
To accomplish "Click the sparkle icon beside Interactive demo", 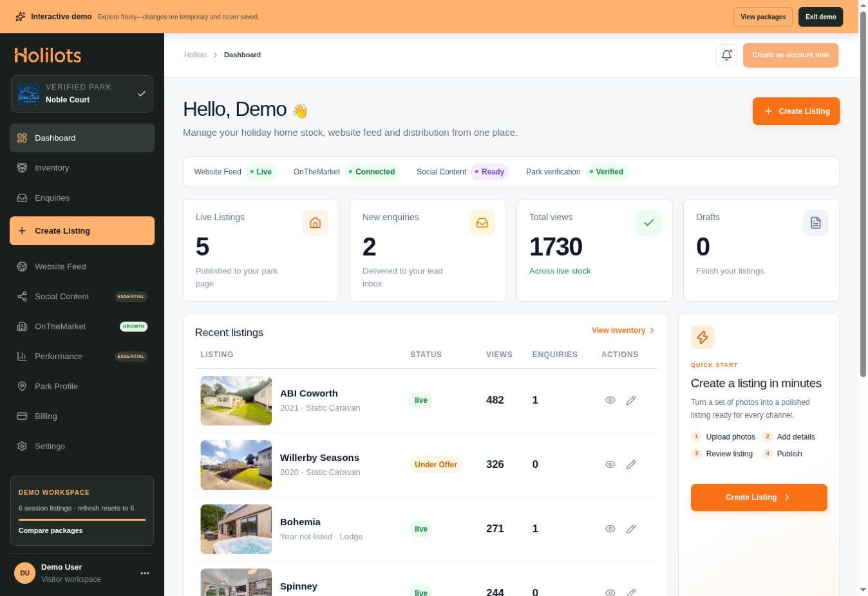I will point(21,17).
